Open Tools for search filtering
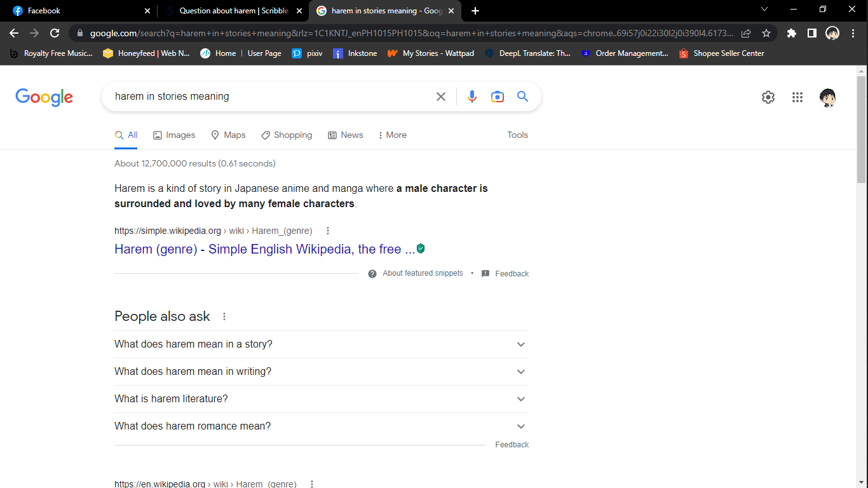The height and width of the screenshot is (488, 868). [x=517, y=135]
